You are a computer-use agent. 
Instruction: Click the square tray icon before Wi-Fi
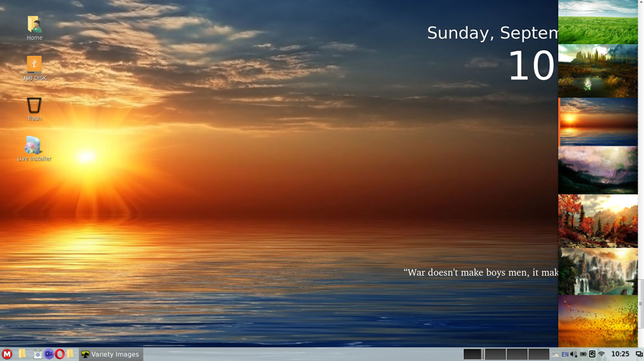[592, 354]
